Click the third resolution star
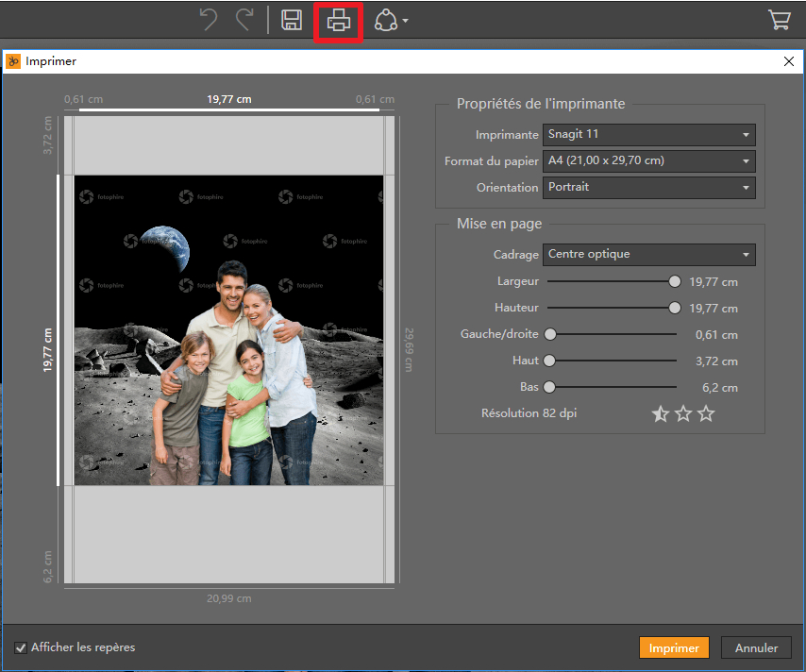This screenshot has width=806, height=672. [x=706, y=413]
